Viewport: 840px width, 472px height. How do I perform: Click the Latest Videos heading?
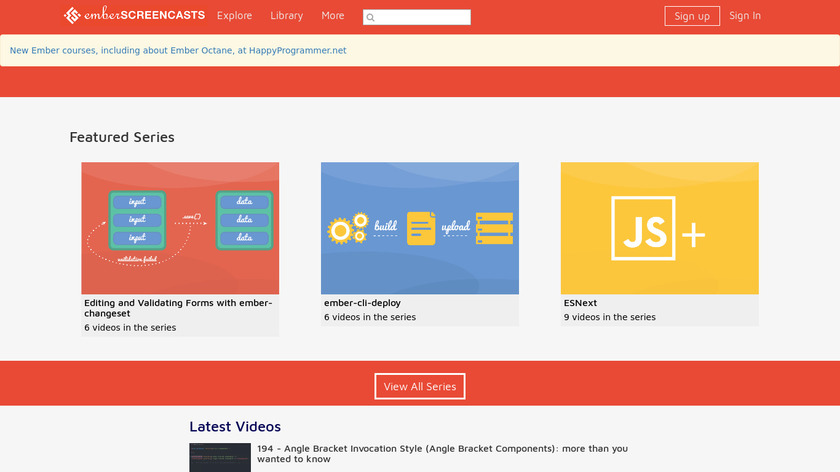click(235, 426)
